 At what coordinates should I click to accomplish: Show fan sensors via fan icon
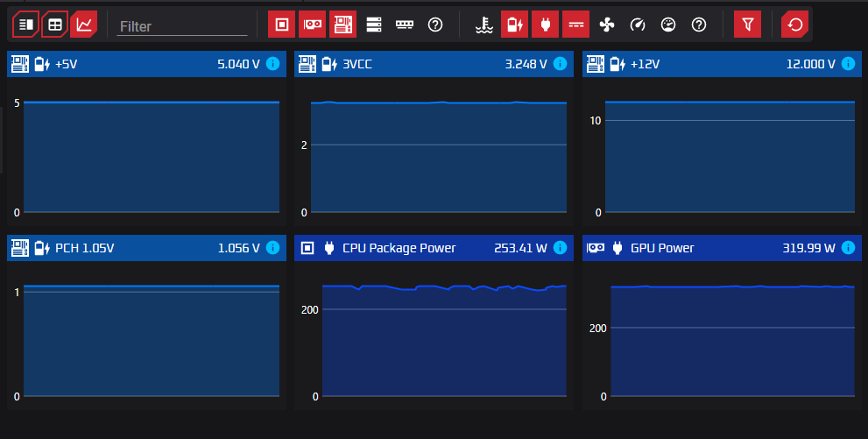coord(606,25)
